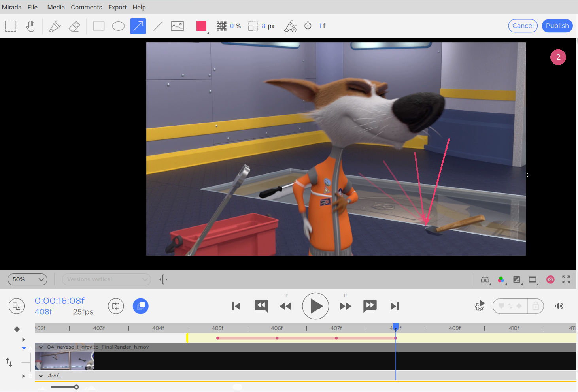
Task: Click the video clip thumbnail in track A
Action: point(64,361)
